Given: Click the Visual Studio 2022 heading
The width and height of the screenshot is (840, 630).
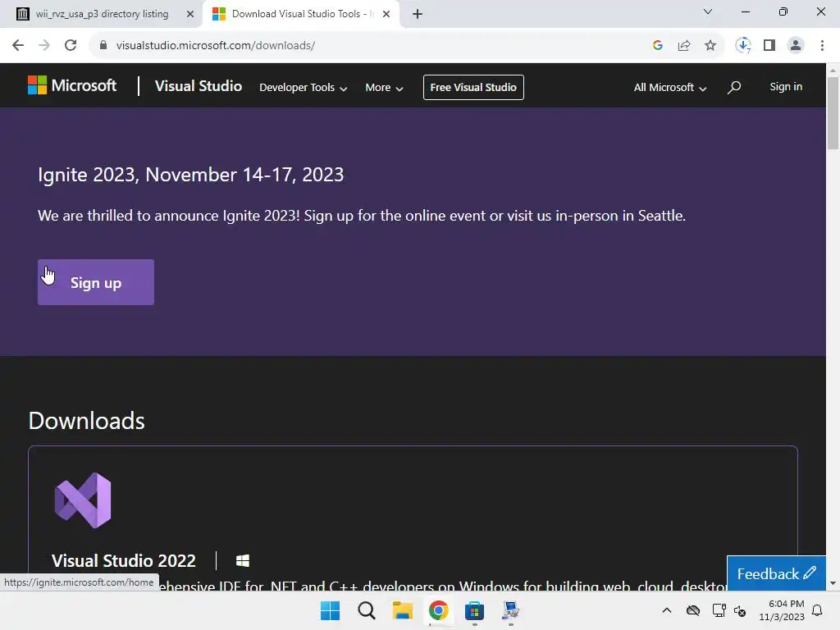Looking at the screenshot, I should [124, 561].
